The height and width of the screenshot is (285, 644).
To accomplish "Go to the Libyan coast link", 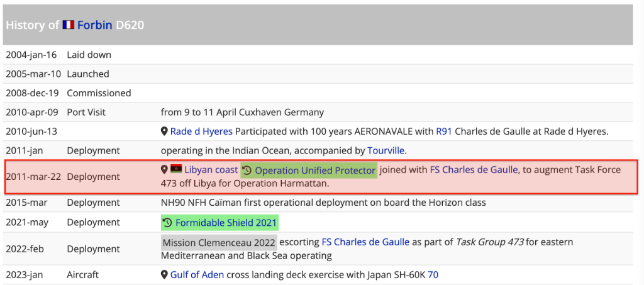I will 211,170.
